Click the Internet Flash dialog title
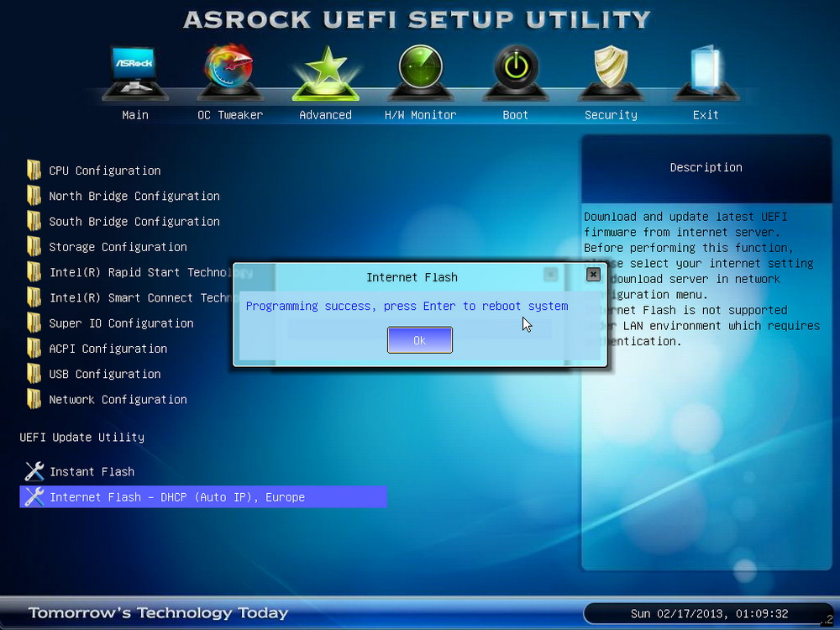The width and height of the screenshot is (840, 630). click(x=412, y=277)
